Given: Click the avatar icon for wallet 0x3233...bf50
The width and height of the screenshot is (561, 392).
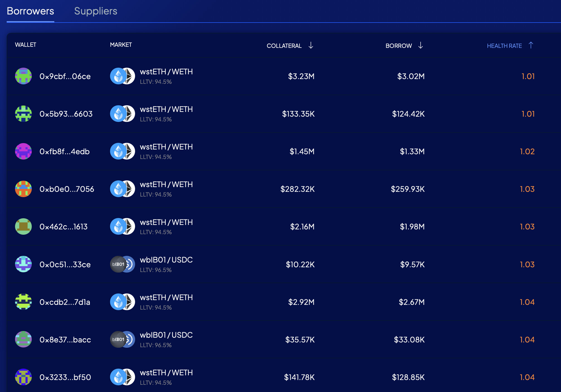Looking at the screenshot, I should pyautogui.click(x=23, y=377).
